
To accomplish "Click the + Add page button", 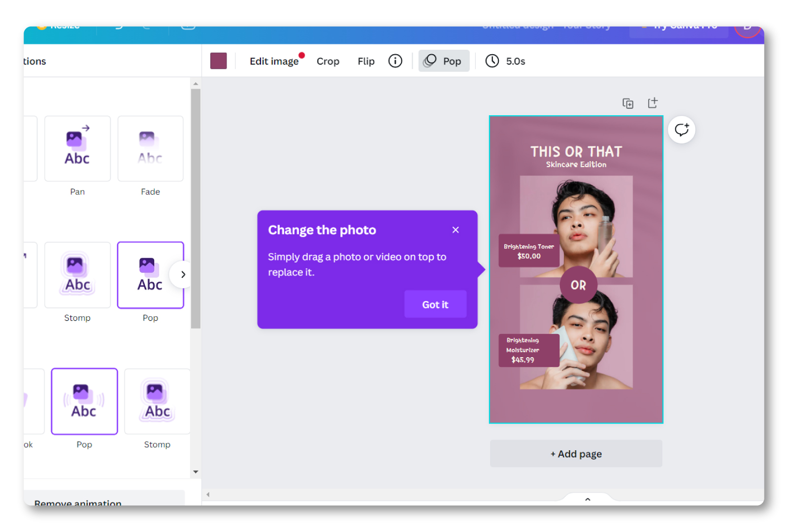I will pos(576,454).
